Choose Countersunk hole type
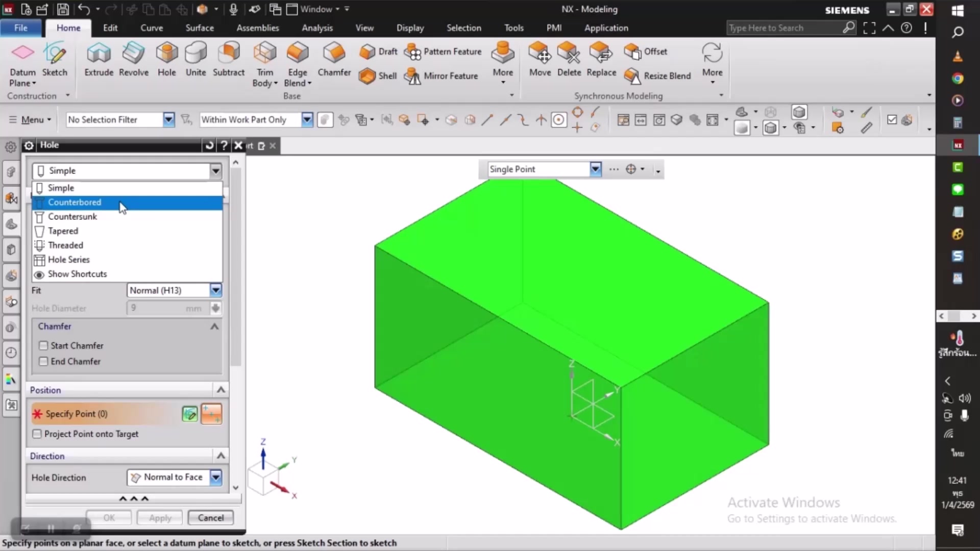 tap(127, 217)
